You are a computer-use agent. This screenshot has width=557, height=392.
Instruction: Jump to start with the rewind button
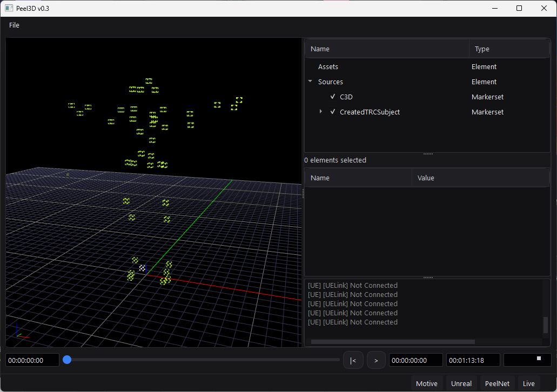[353, 360]
